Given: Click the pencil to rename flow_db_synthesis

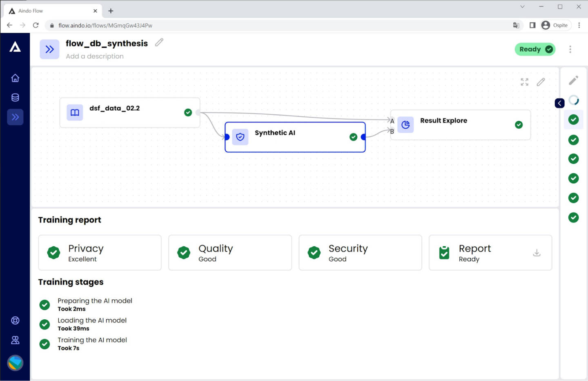Looking at the screenshot, I should (159, 42).
